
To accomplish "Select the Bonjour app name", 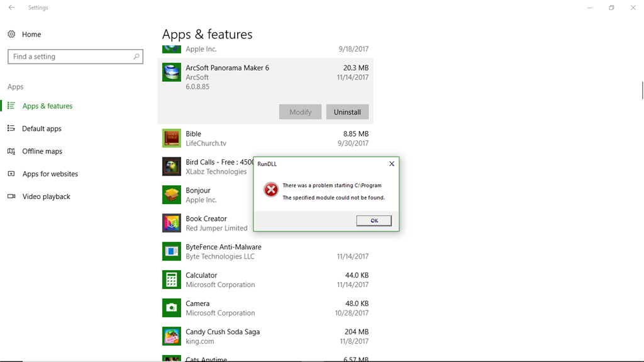I will (x=198, y=190).
